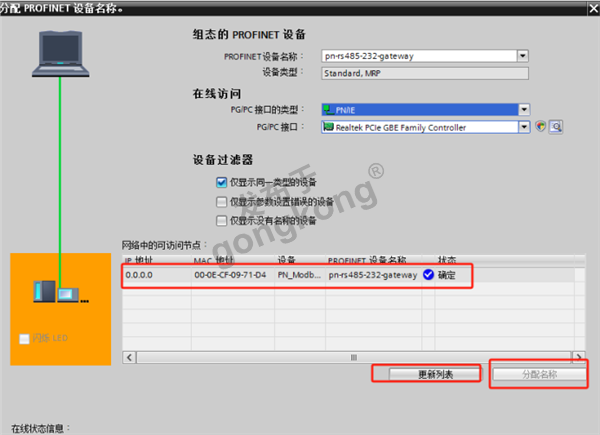This screenshot has width=600, height=435.
Task: Click the 设备类型 field Standard, MRP
Action: (425, 73)
